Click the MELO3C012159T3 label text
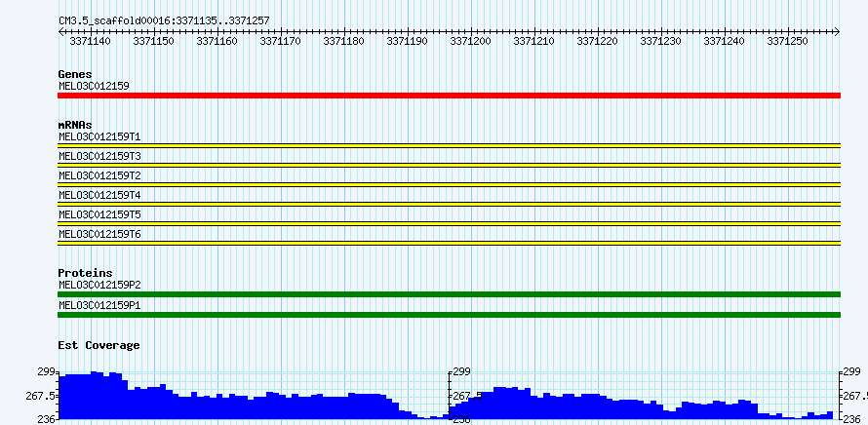The image size is (868, 425). click(x=99, y=156)
